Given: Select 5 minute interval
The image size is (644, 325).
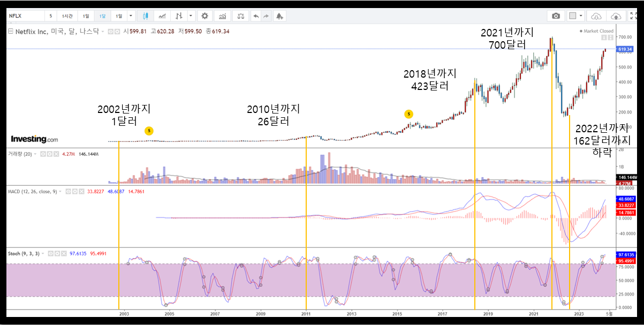Looking at the screenshot, I should click(51, 16).
